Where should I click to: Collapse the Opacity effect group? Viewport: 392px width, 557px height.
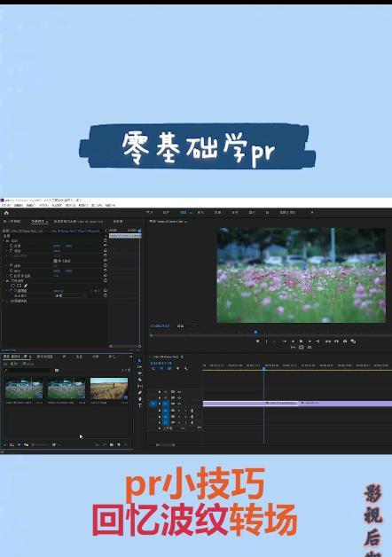(x=4, y=280)
